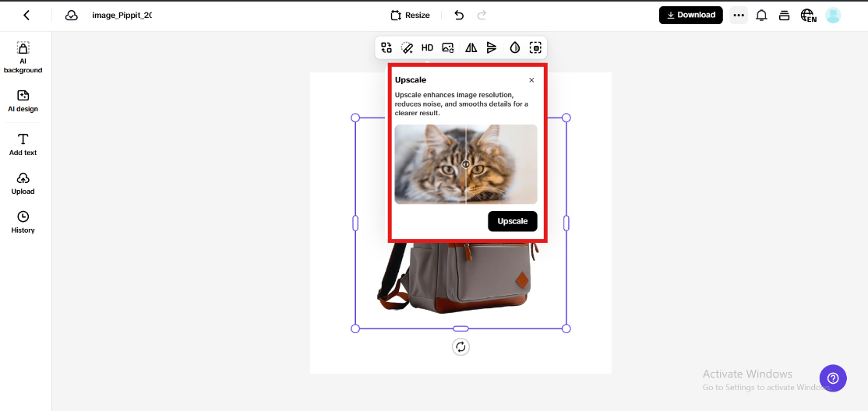Open the opacity droplet tool
Image resolution: width=868 pixels, height=411 pixels.
(x=514, y=47)
